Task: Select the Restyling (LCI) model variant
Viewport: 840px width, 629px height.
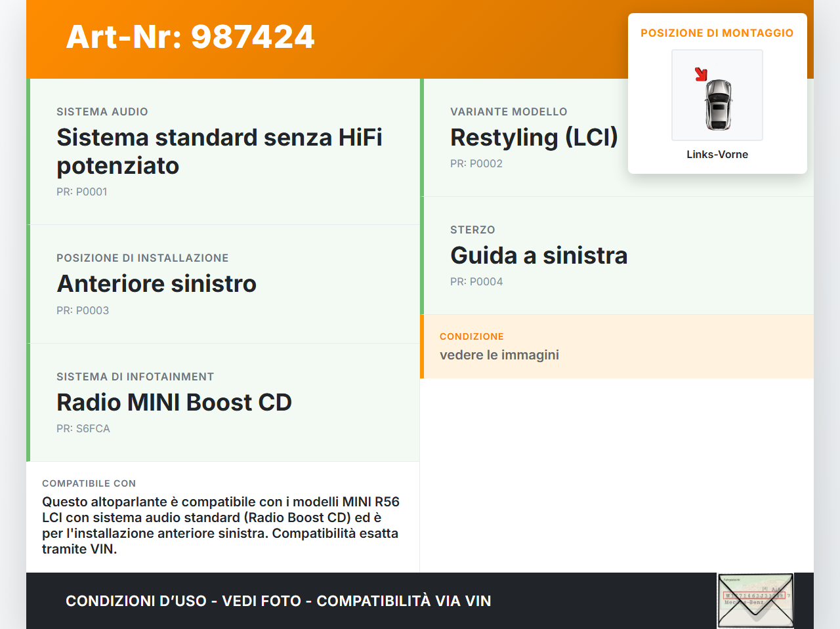Action: 534,138
